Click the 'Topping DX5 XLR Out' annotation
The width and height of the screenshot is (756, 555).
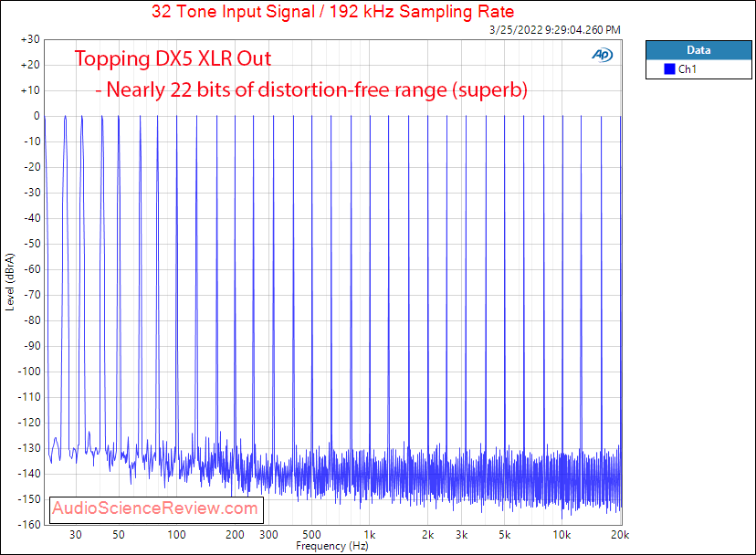tap(173, 58)
